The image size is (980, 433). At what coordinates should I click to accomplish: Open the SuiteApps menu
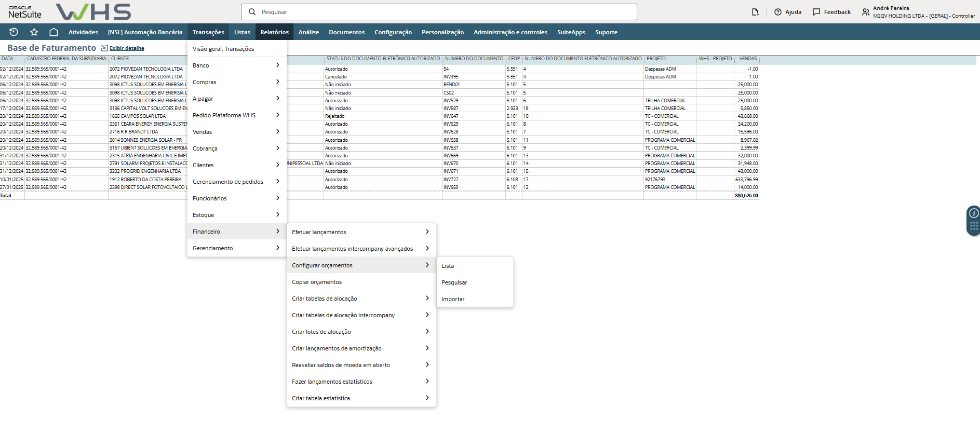pos(571,32)
